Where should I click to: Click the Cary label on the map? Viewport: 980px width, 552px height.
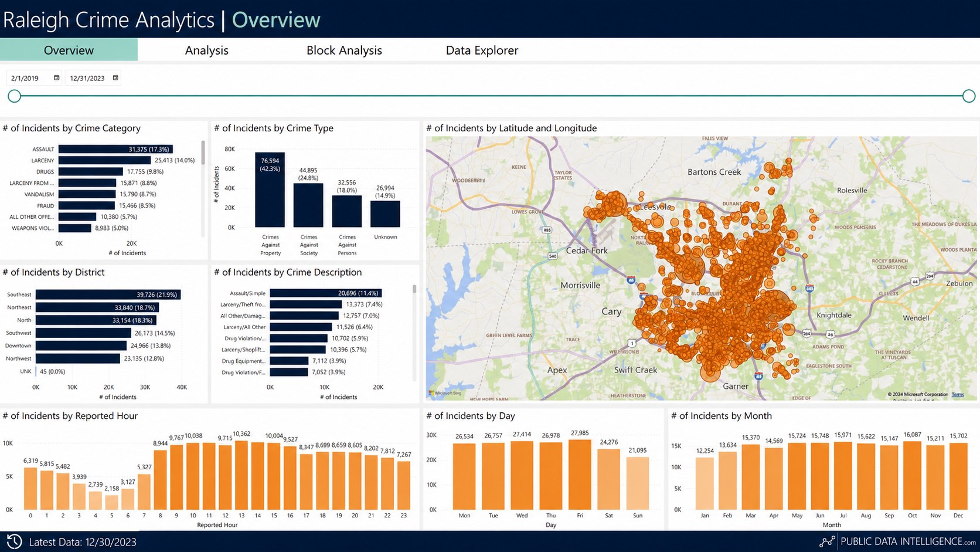[611, 311]
